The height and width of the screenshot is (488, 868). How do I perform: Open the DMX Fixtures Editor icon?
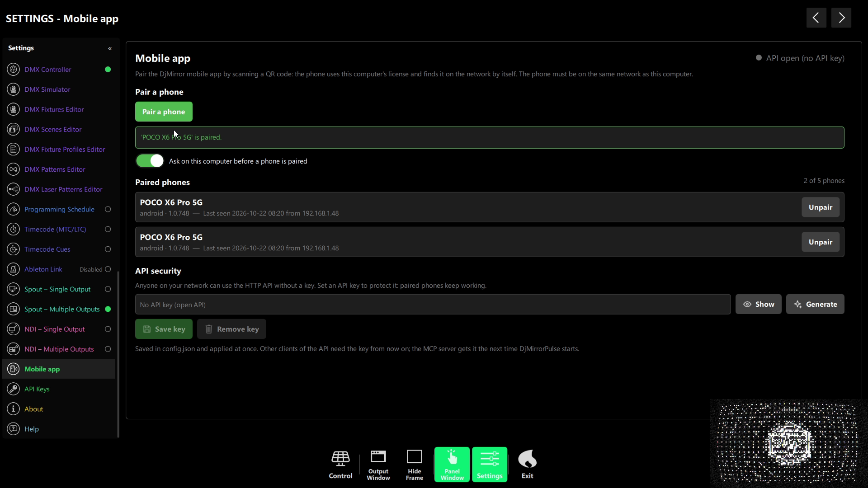[x=14, y=109]
